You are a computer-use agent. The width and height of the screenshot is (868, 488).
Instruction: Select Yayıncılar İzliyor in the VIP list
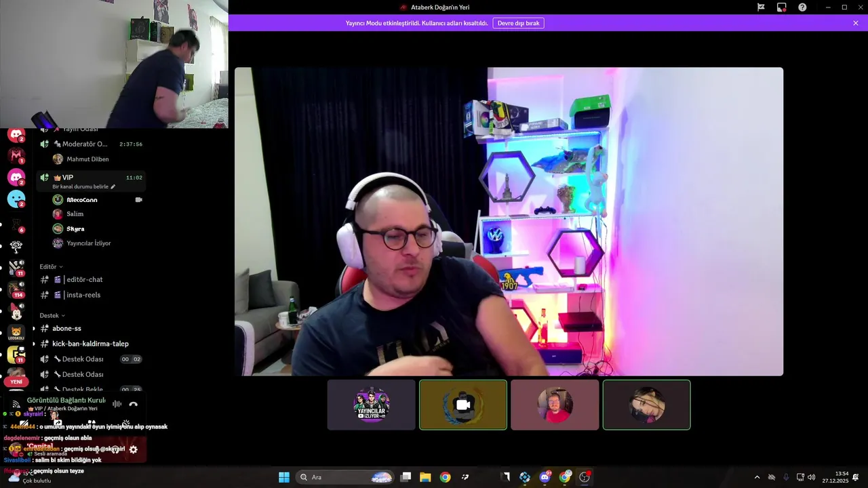coord(88,243)
